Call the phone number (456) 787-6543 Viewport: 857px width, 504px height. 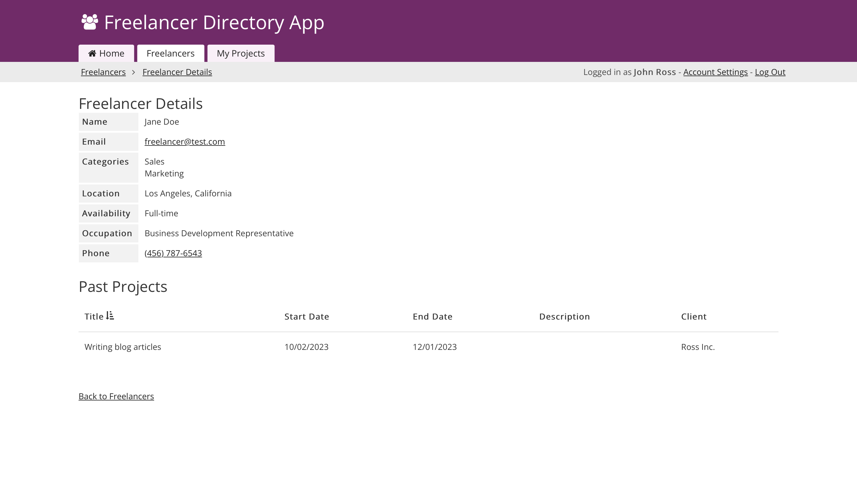click(173, 253)
